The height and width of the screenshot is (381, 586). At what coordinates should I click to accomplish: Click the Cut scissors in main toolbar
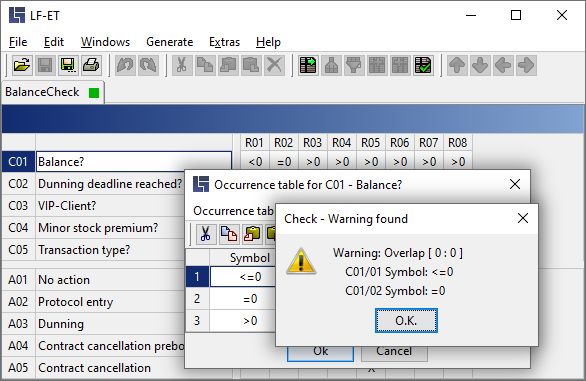point(182,65)
